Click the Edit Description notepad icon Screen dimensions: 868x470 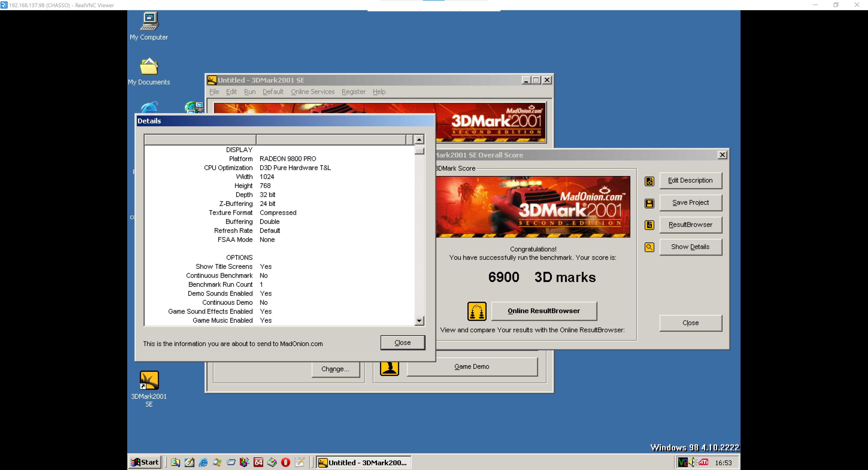[649, 181]
